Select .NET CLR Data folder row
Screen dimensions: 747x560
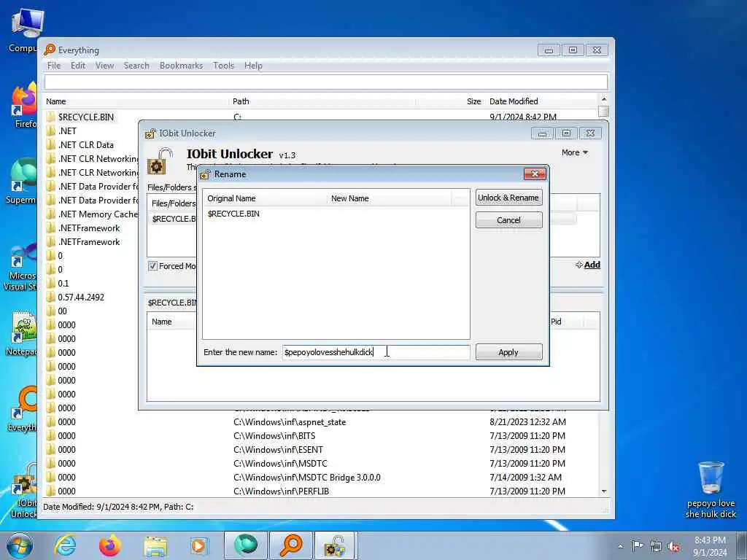point(86,145)
